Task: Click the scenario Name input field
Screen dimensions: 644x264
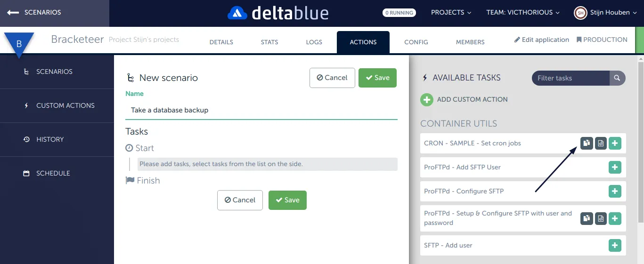Action: pos(261,110)
